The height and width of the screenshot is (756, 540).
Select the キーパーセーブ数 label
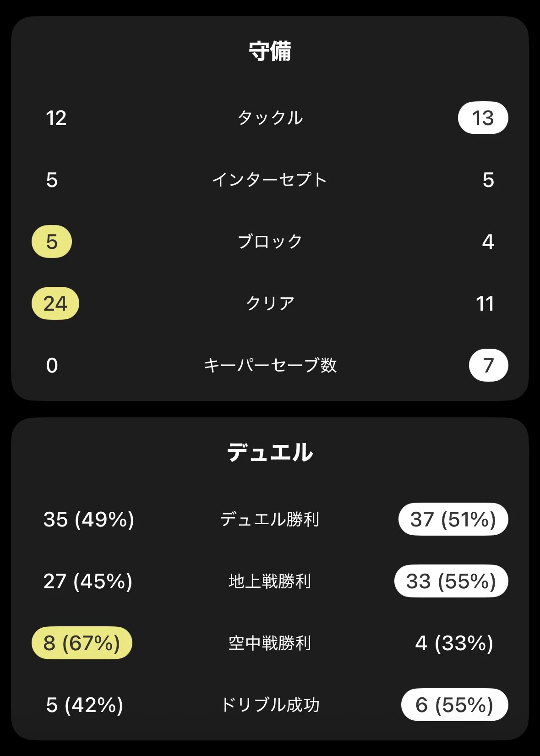pos(270,365)
